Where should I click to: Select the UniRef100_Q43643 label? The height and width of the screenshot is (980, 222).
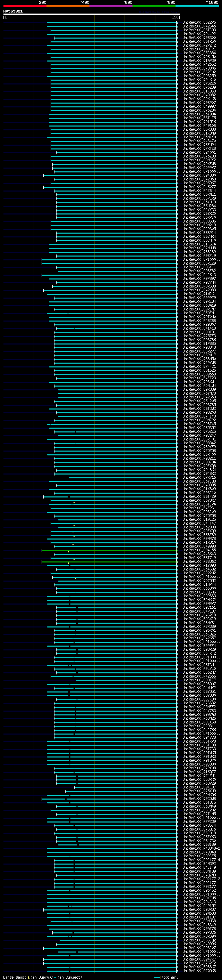coord(199,554)
